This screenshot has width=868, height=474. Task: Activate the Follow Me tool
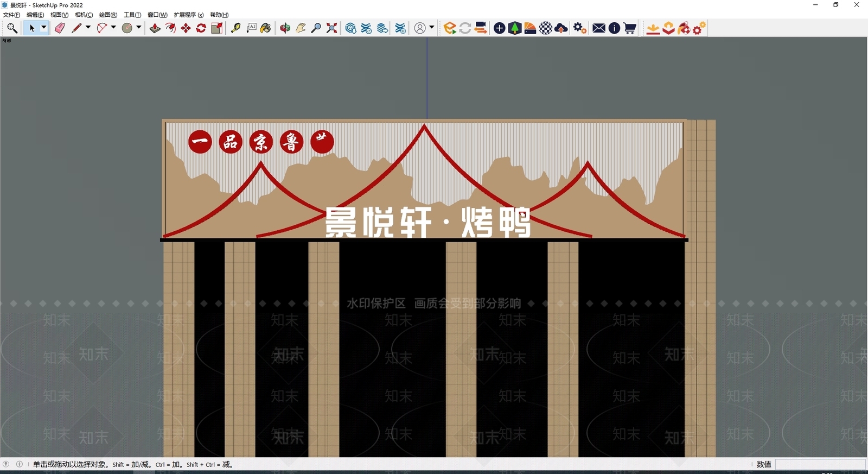click(x=170, y=28)
